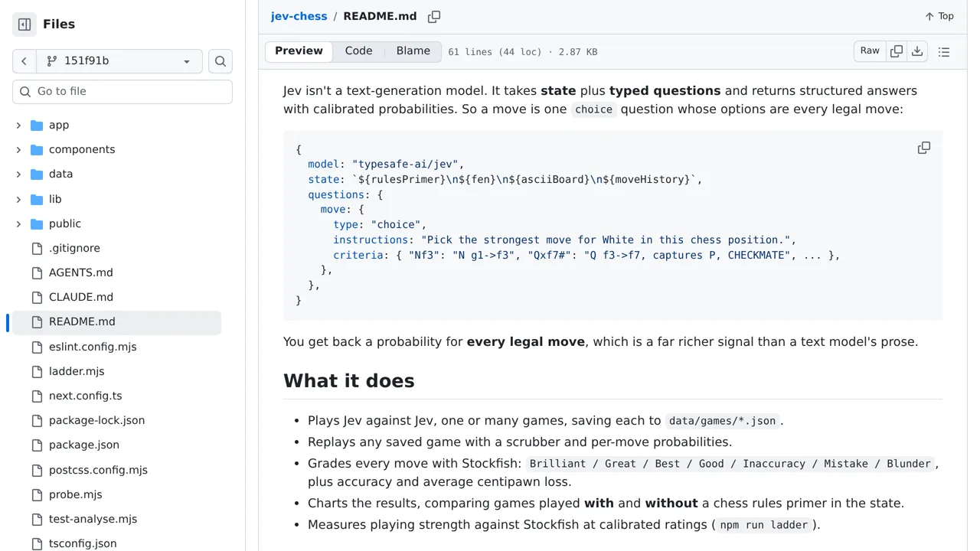Screen dimensions: 980x551
Task: Click the data folder icon
Action: [37, 174]
